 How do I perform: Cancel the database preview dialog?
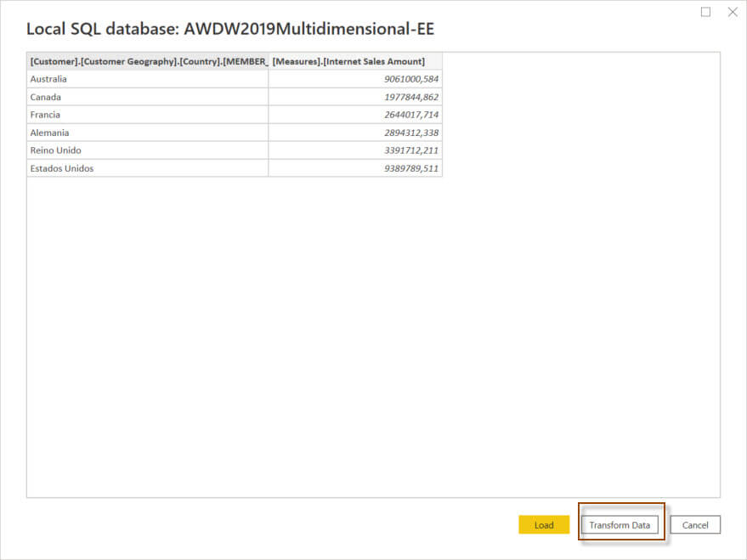click(695, 525)
